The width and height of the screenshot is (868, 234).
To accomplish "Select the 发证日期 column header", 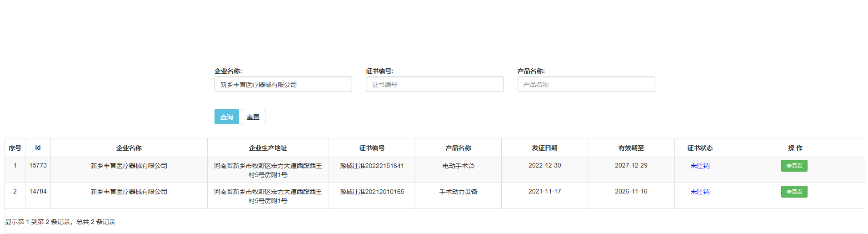I will (544, 148).
